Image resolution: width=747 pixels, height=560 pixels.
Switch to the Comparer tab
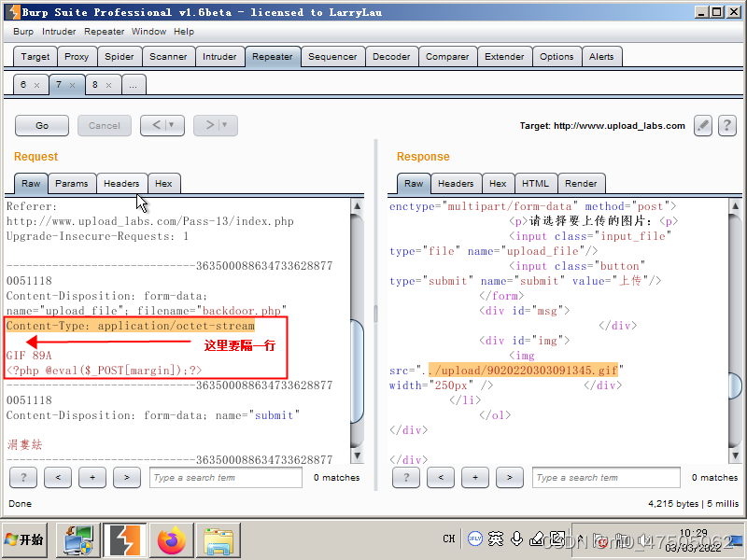(x=447, y=57)
